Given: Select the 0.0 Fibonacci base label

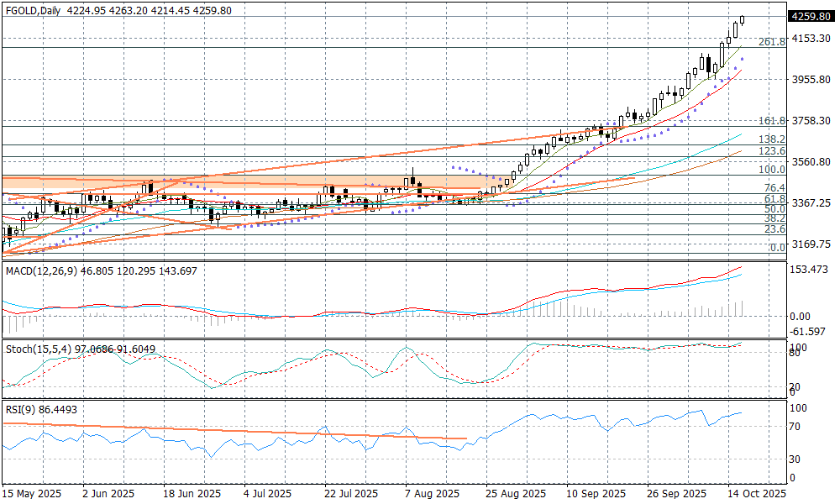Looking at the screenshot, I should pyautogui.click(x=777, y=248).
